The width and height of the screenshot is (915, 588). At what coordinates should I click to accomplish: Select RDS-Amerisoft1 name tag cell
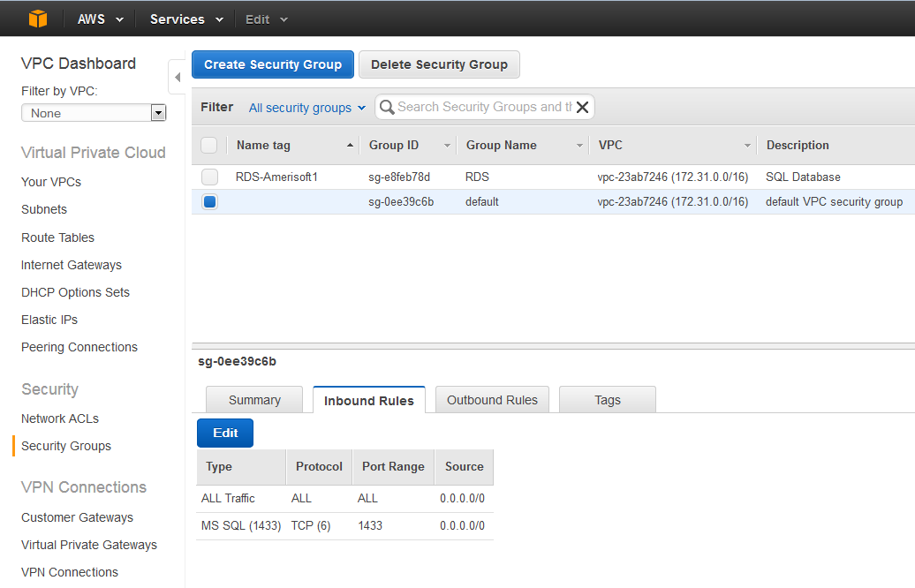click(x=276, y=177)
